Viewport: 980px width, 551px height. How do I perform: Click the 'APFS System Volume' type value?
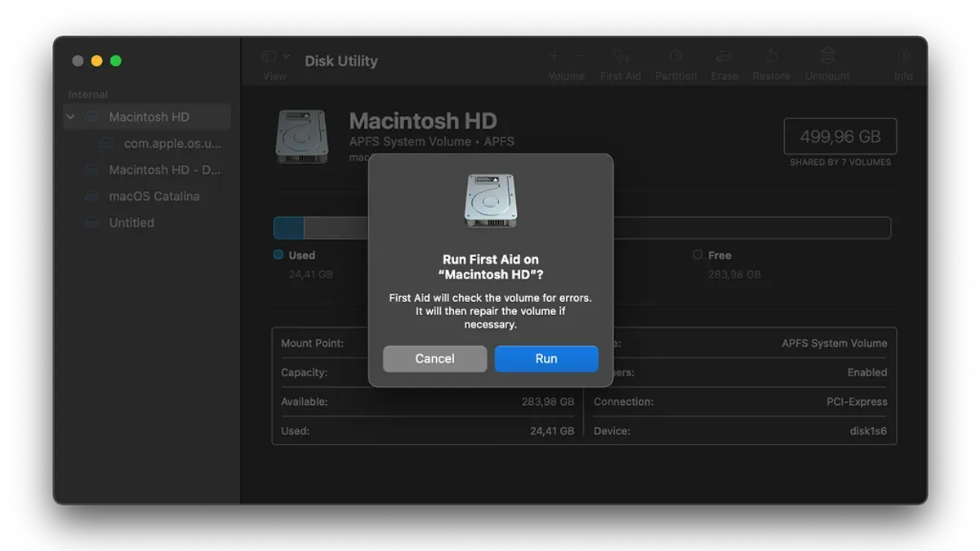[x=834, y=343]
